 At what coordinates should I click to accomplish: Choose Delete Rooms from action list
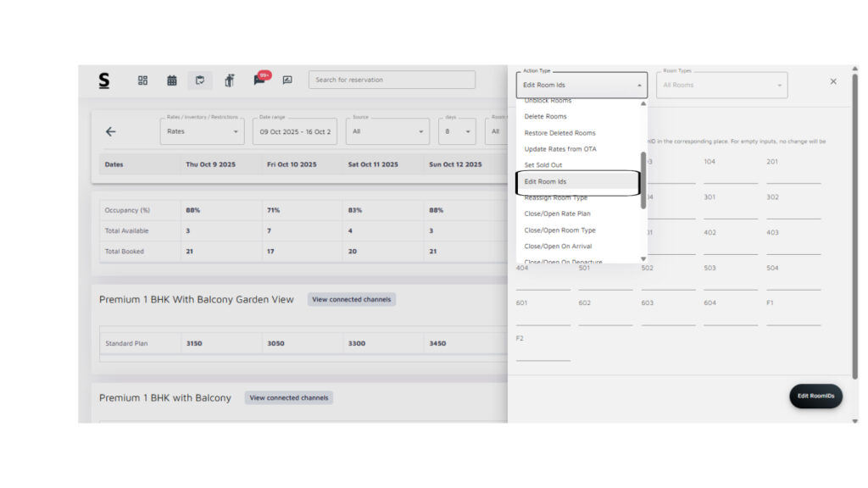click(545, 117)
